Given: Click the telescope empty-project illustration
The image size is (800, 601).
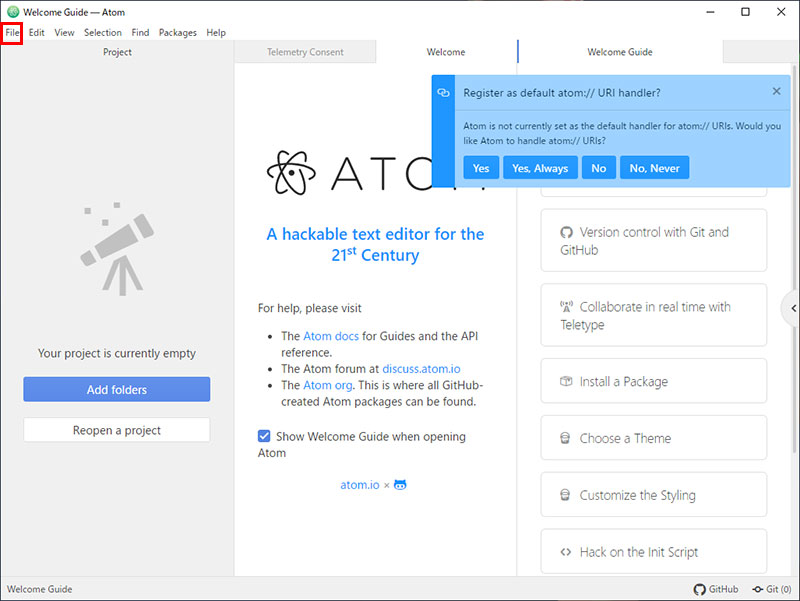Looking at the screenshot, I should coord(117,248).
